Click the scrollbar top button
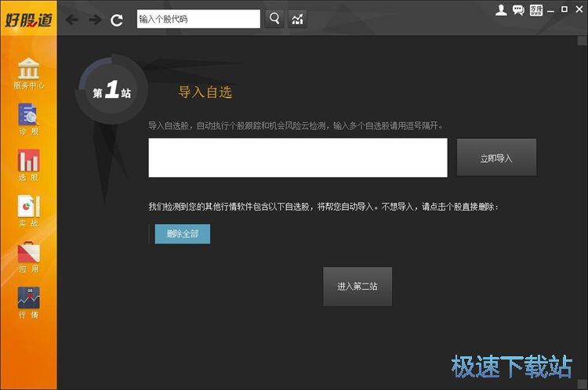 coord(583,41)
